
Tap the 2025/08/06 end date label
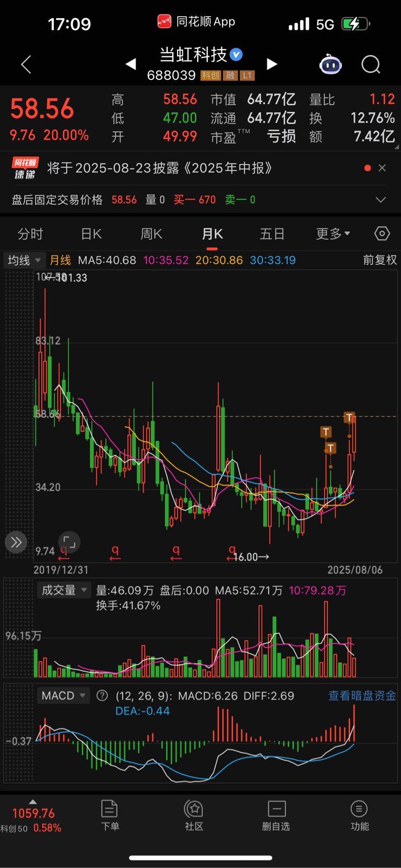click(x=355, y=570)
